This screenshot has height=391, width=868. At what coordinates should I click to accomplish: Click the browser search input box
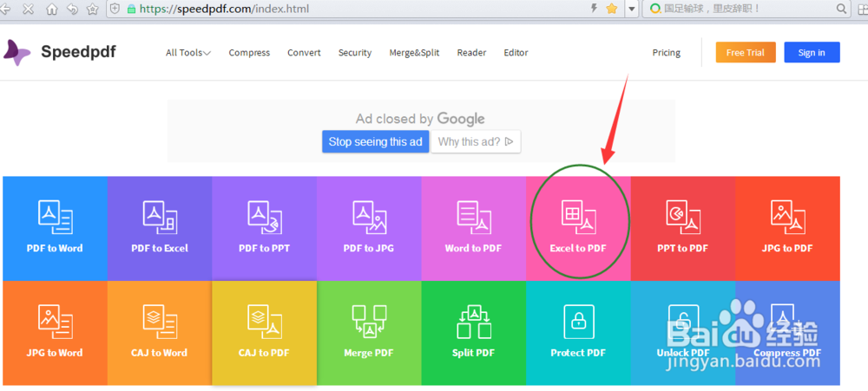(746, 9)
